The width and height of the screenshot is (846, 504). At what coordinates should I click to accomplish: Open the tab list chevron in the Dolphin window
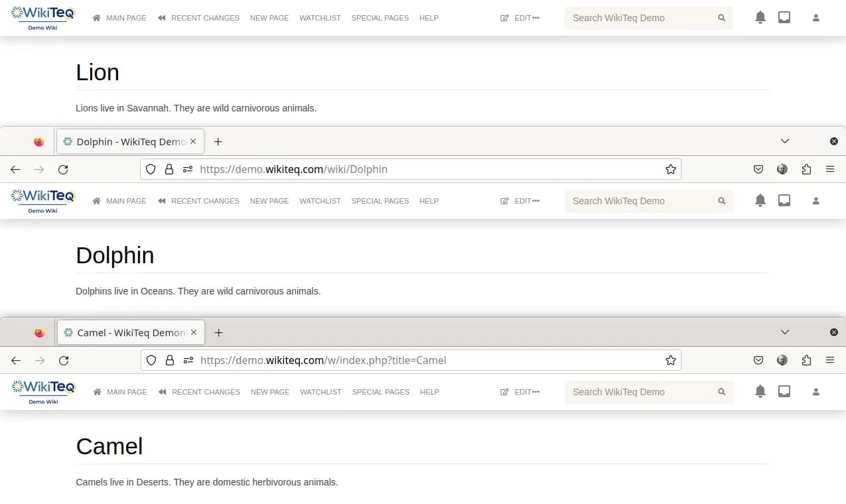(x=785, y=141)
